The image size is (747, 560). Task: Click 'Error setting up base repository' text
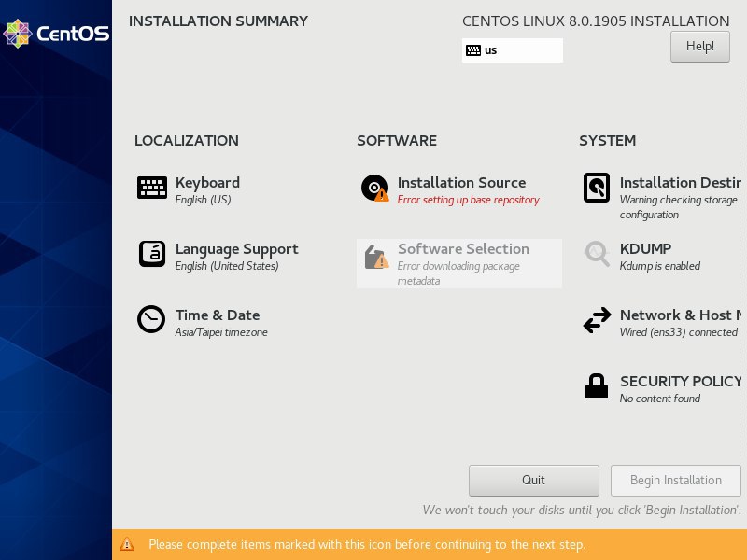[x=469, y=200]
